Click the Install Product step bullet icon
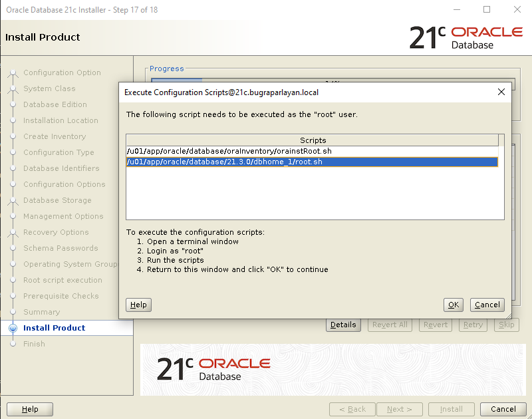Image resolution: width=532 pixels, height=419 pixels. coord(13,328)
